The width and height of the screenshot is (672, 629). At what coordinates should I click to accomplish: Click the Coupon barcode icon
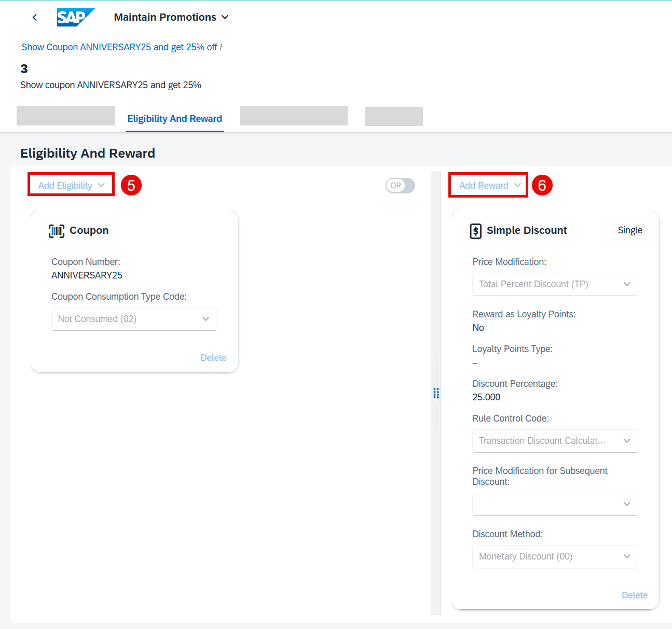click(57, 231)
